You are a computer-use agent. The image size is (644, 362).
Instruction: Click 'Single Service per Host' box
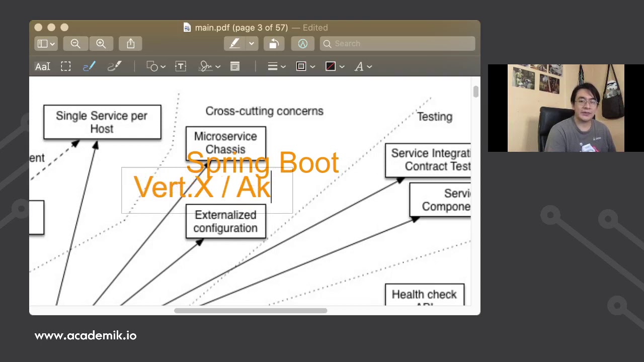102,122
